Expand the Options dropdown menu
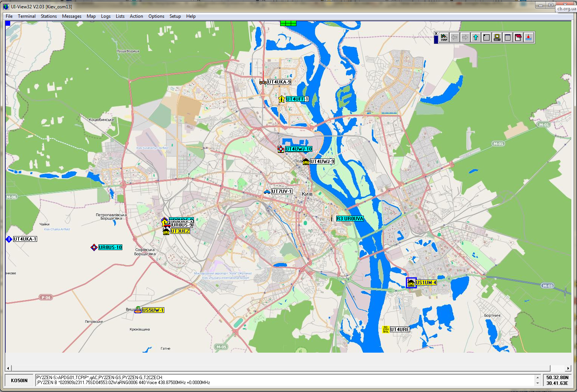 click(x=156, y=16)
